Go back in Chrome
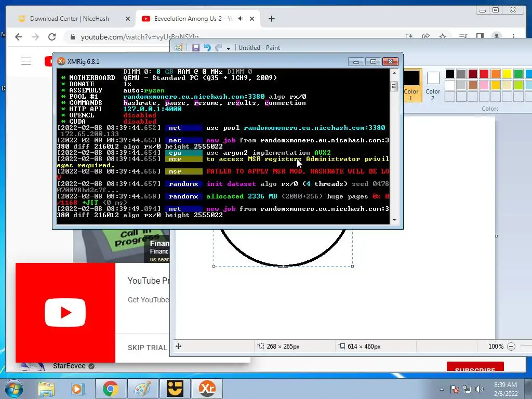The width and height of the screenshot is (532, 399). coord(19,37)
